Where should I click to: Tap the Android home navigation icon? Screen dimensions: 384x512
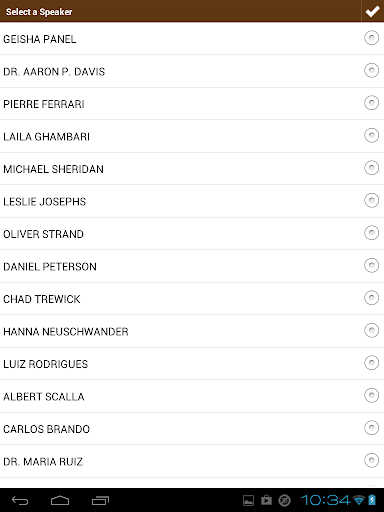click(x=60, y=500)
